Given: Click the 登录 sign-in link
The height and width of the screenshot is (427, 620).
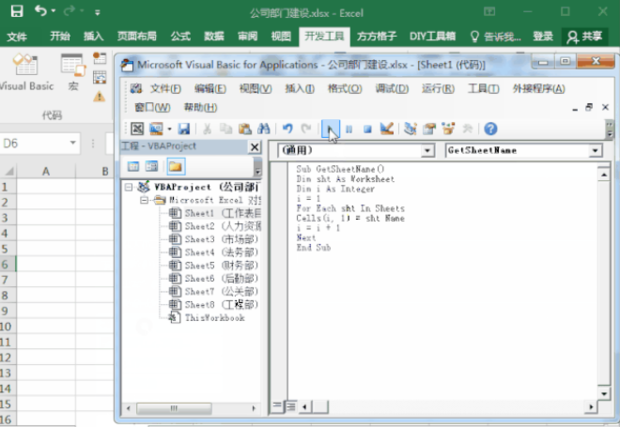Looking at the screenshot, I should 542,36.
